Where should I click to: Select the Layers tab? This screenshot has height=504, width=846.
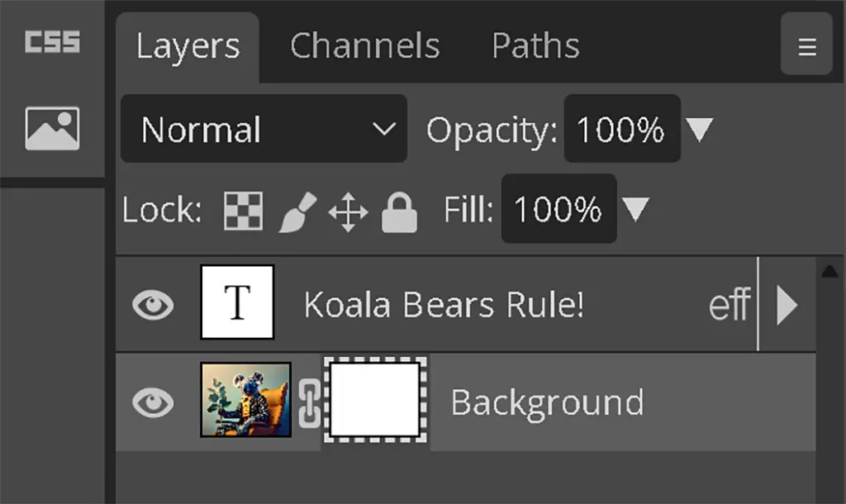[x=188, y=47]
